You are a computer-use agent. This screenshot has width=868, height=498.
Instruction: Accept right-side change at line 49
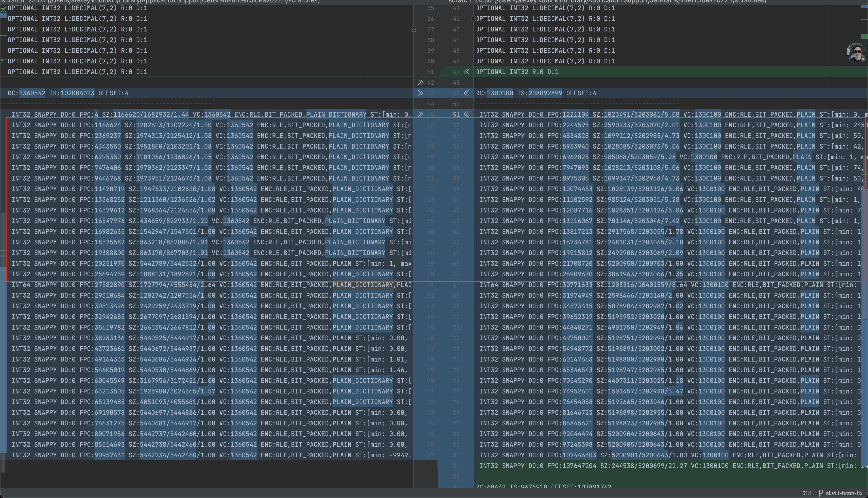tap(466, 93)
